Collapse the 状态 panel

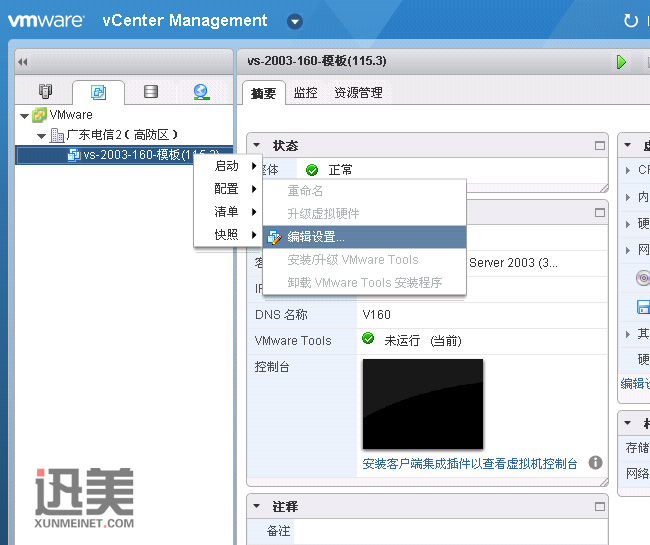257,145
